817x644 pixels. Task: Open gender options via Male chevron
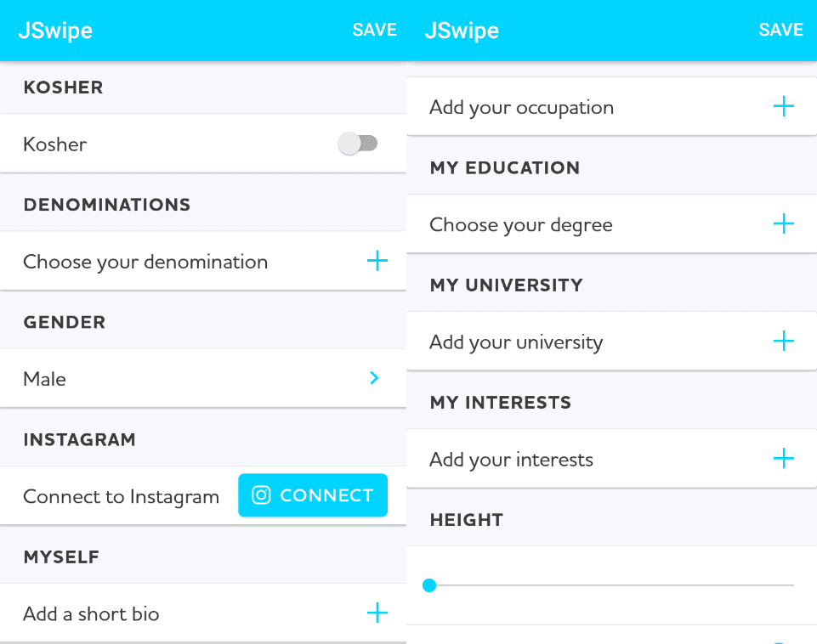click(374, 378)
